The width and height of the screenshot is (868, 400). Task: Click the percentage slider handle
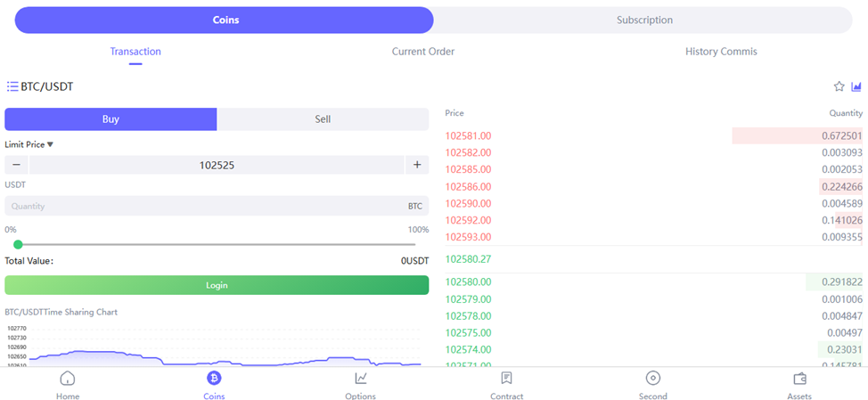[x=18, y=244]
